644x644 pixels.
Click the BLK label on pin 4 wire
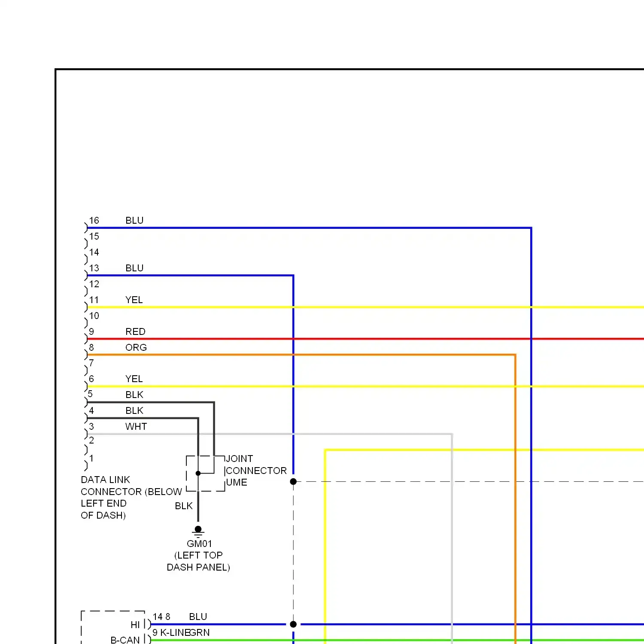click(134, 411)
